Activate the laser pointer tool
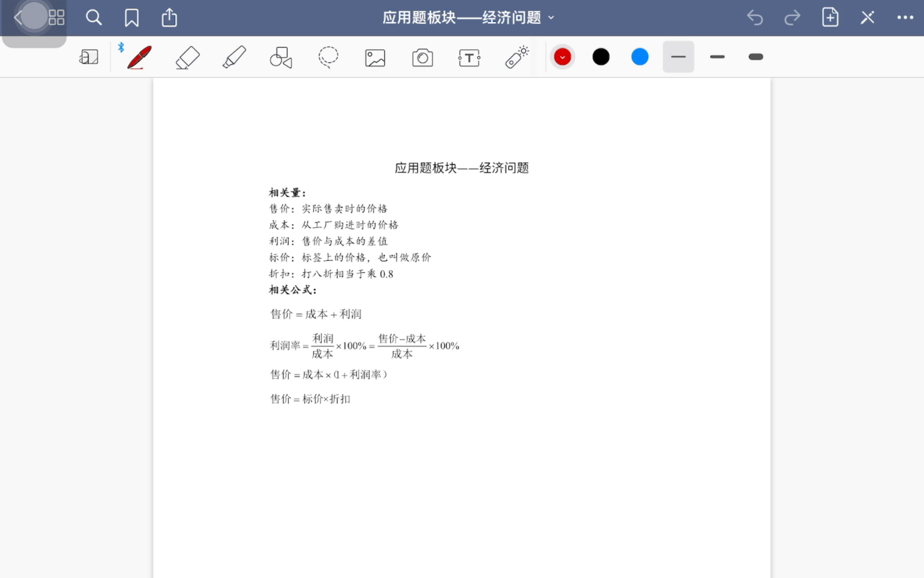The height and width of the screenshot is (578, 924). coord(517,57)
